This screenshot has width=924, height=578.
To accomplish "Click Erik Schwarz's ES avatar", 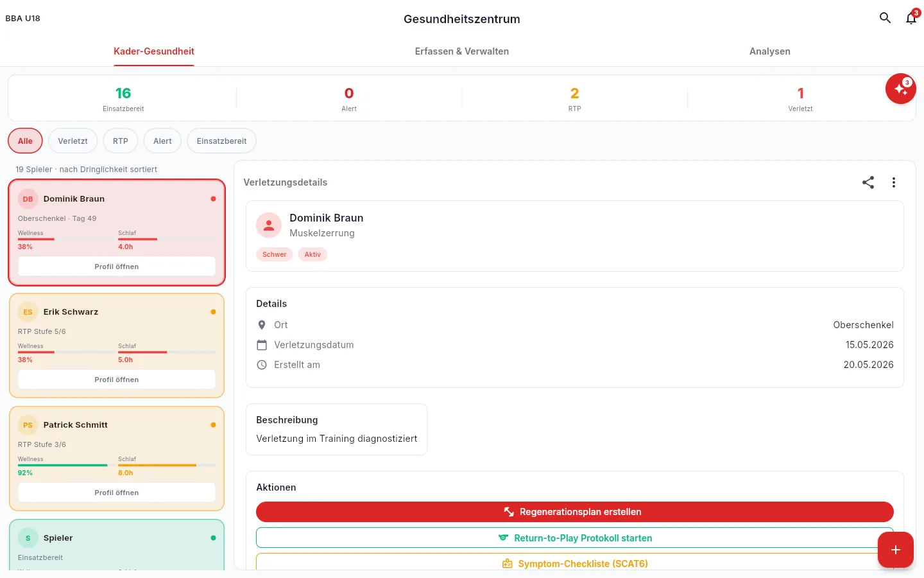I will coord(28,312).
